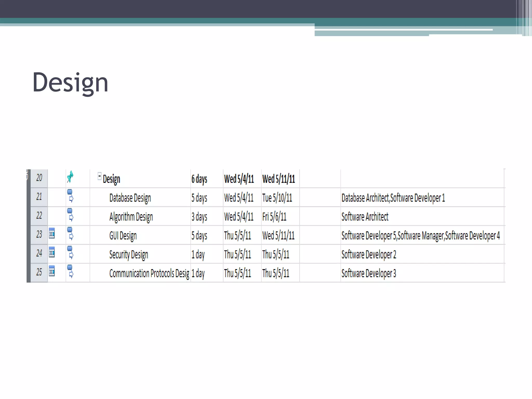Viewport: 532px width, 399px height.
Task: Click auto-schedule icon for Database Design row
Action: click(70, 196)
